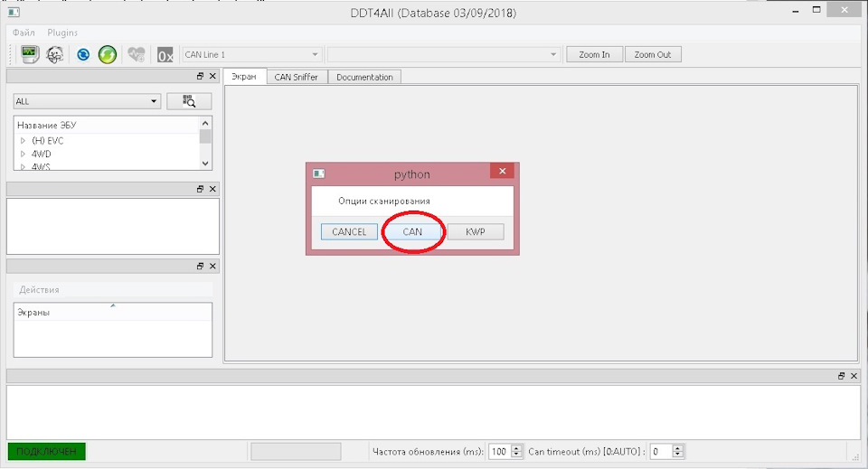
Task: Float the ECU list panel
Action: (x=201, y=76)
